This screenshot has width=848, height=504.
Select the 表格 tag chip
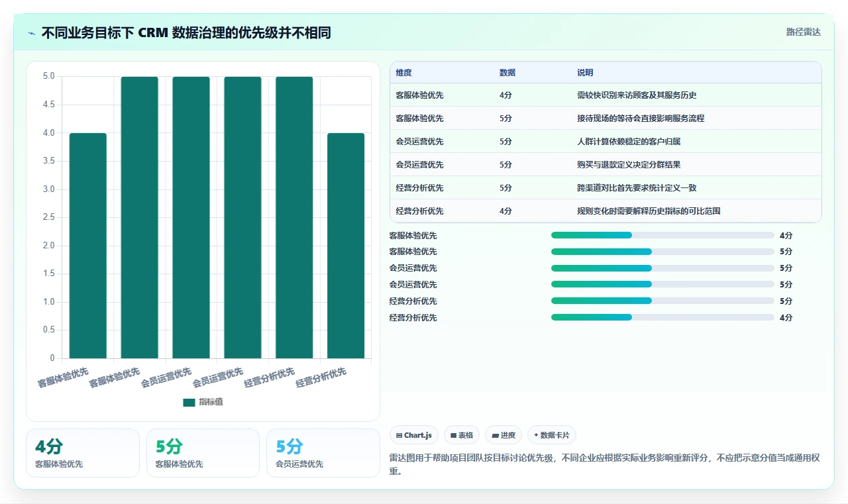pyautogui.click(x=462, y=435)
